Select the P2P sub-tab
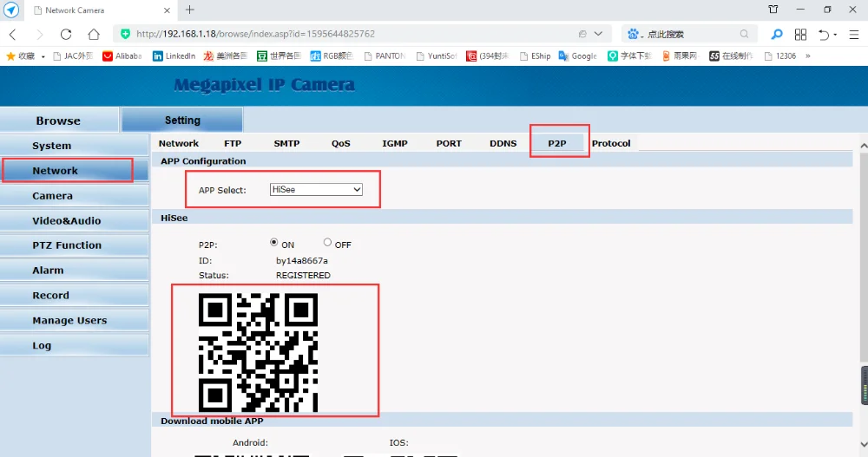 [x=557, y=143]
